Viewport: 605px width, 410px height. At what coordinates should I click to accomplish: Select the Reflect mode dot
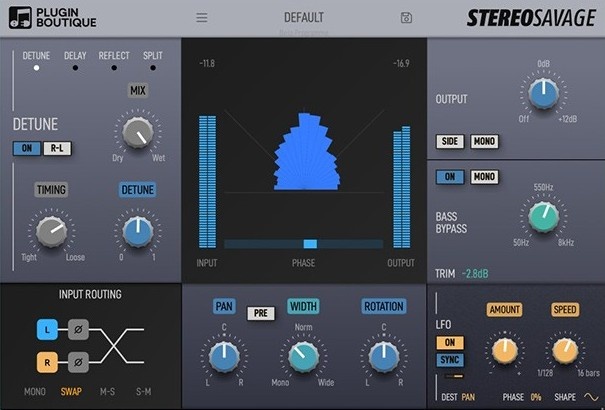pos(114,68)
